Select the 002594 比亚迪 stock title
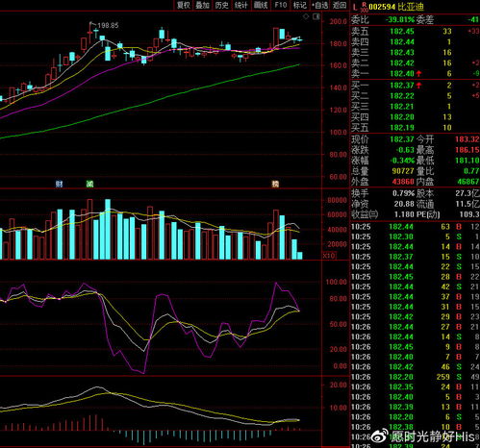The height and width of the screenshot is (448, 480). point(396,7)
